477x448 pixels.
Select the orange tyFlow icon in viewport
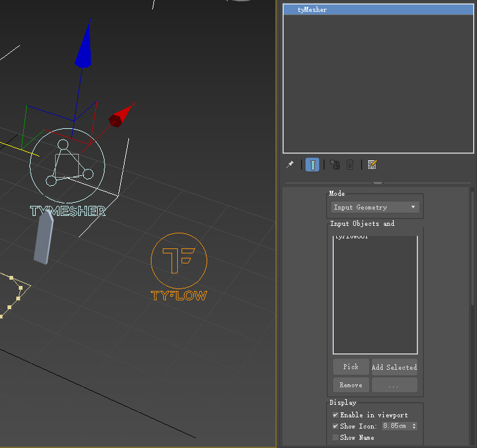179,261
